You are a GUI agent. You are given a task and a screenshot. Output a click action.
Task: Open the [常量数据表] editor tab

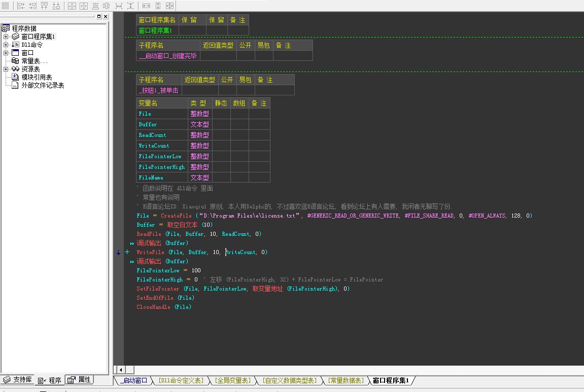click(346, 380)
